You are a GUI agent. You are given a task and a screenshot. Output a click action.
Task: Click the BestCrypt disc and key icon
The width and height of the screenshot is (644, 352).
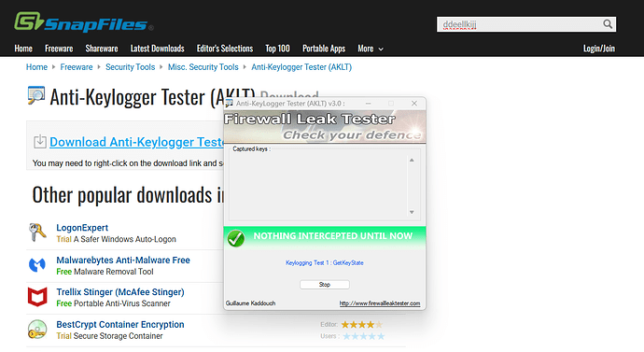coord(37,330)
